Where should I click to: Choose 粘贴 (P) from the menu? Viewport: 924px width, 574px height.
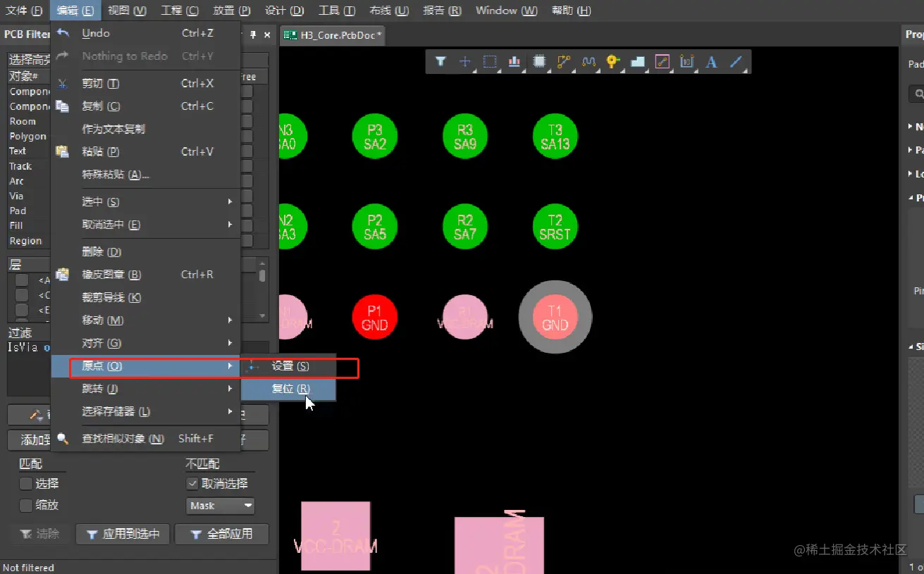[x=145, y=151]
